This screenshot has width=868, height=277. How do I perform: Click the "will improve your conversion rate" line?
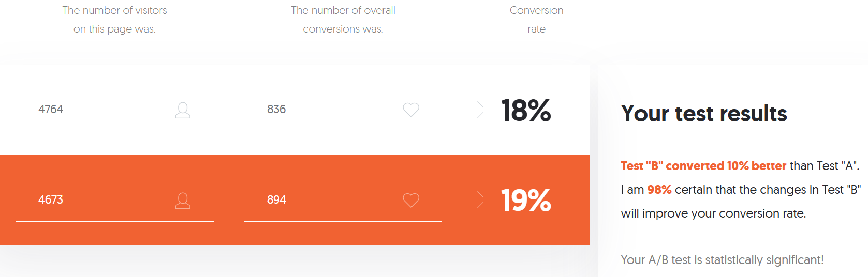point(713,213)
